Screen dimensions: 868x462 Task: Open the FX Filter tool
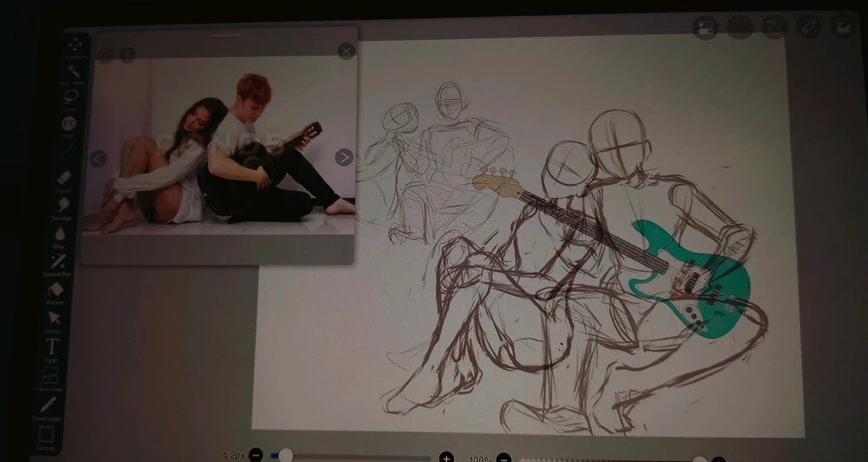click(x=69, y=123)
